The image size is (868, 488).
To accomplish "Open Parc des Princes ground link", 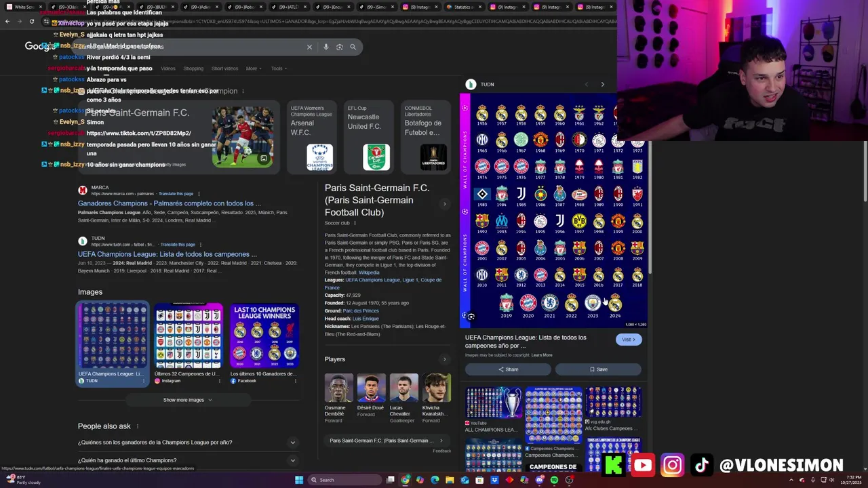I will pyautogui.click(x=361, y=311).
